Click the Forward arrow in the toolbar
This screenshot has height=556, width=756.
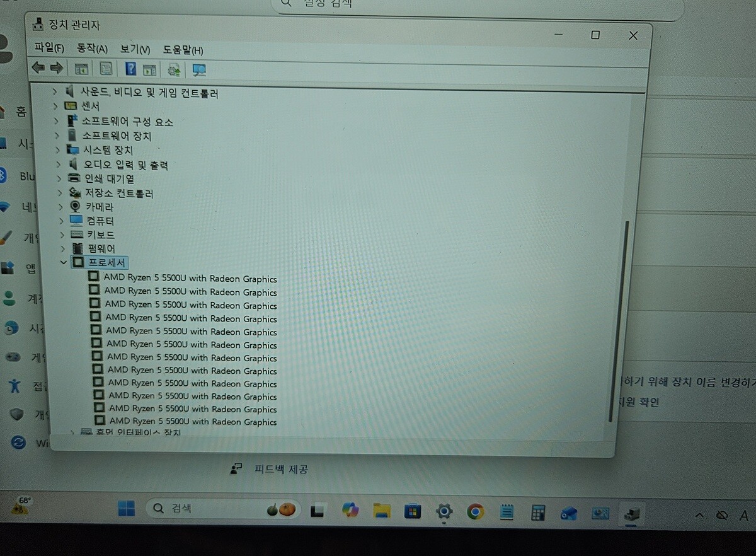tap(57, 67)
